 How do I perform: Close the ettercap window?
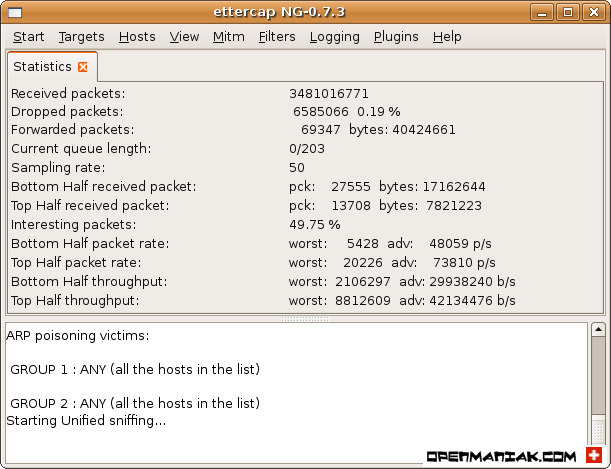click(x=593, y=12)
